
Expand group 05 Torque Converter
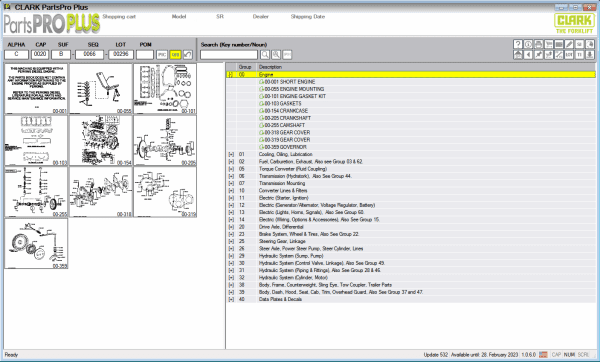pyautogui.click(x=231, y=169)
